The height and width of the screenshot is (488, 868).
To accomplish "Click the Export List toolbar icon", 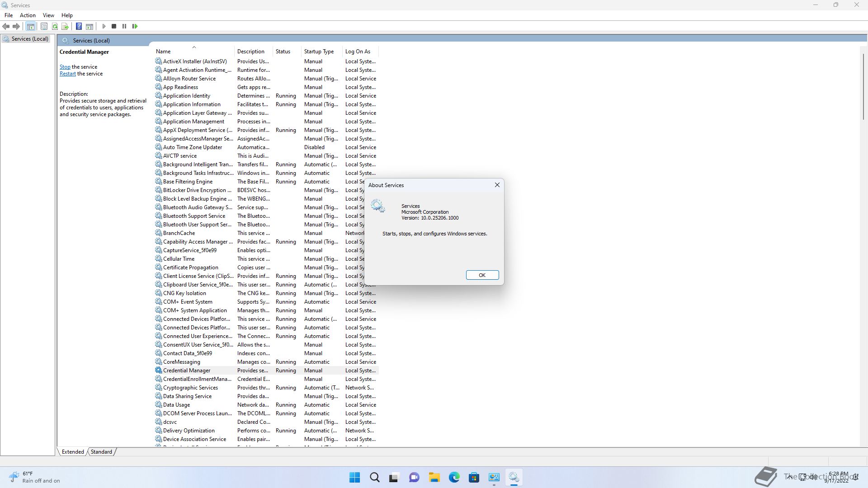I will tap(65, 27).
